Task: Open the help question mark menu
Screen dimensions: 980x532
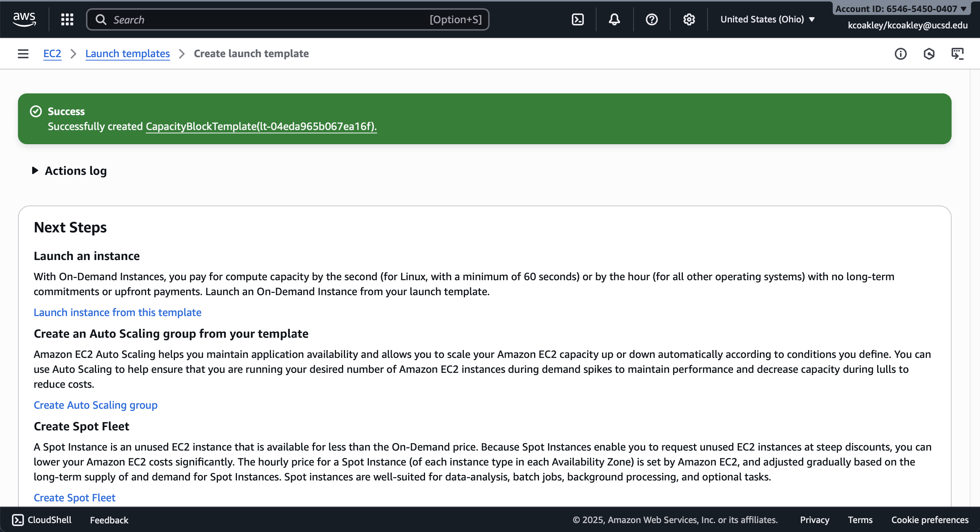Action: (651, 19)
